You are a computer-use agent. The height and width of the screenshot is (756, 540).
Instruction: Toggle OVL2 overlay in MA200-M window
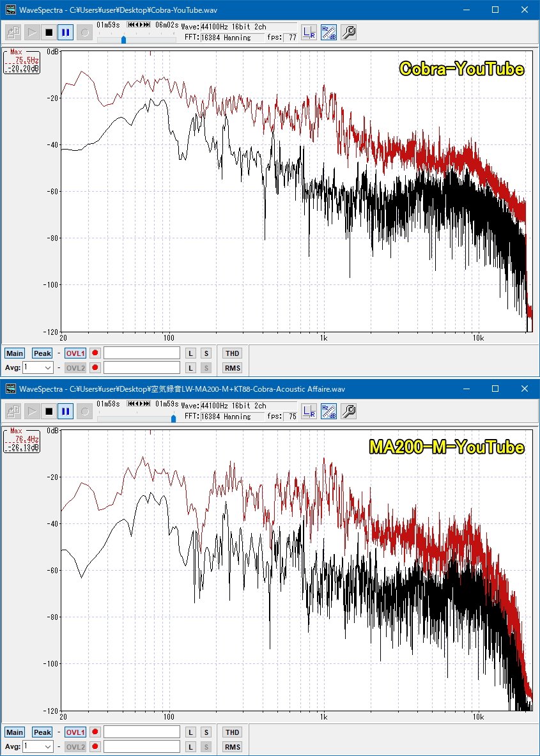point(75,747)
